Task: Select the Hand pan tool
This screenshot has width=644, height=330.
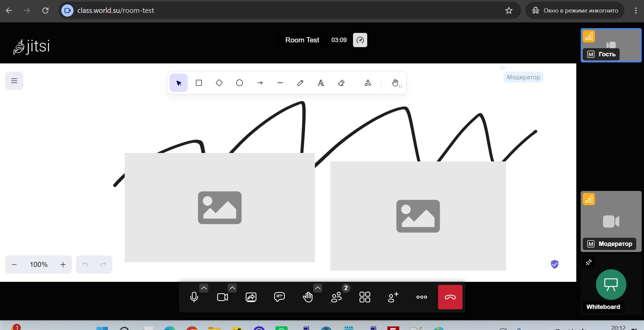Action: [x=395, y=83]
